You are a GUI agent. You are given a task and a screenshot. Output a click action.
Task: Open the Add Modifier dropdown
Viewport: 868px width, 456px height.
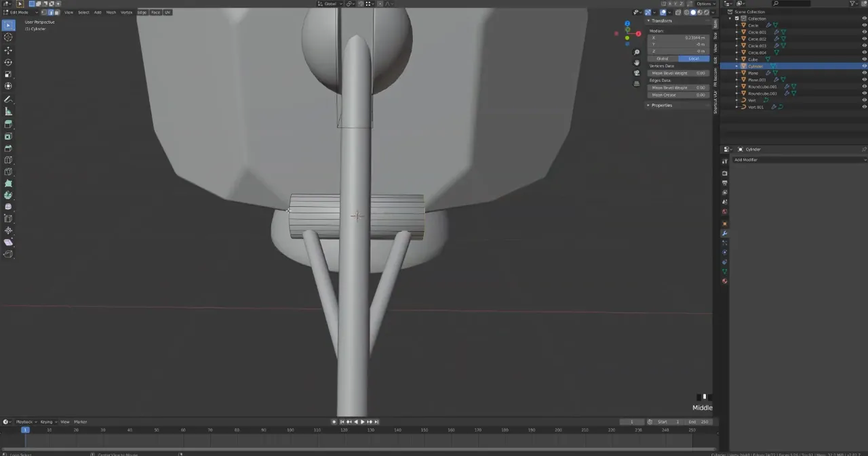point(800,160)
